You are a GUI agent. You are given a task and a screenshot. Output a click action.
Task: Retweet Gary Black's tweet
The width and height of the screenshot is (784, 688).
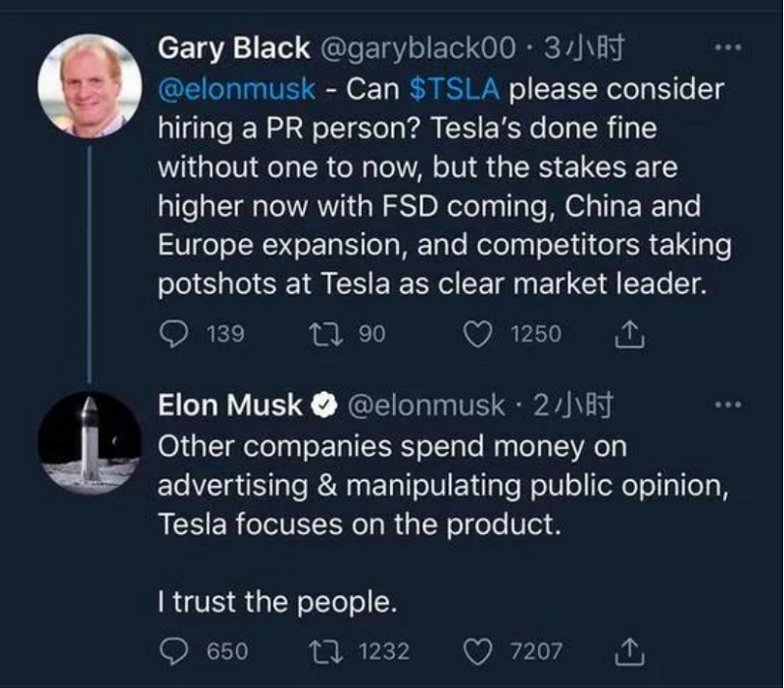coord(320,335)
